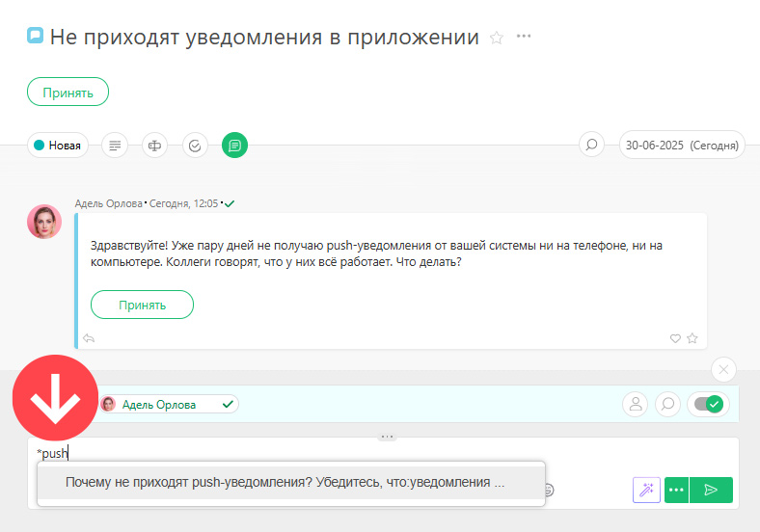This screenshot has height=532, width=760.
Task: Open the checklist checkmark tab icon
Action: (195, 146)
